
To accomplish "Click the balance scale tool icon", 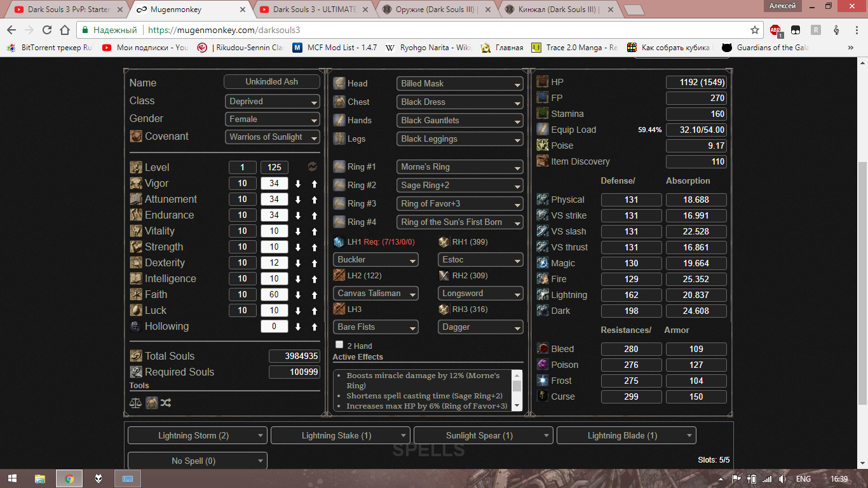I will point(135,403).
